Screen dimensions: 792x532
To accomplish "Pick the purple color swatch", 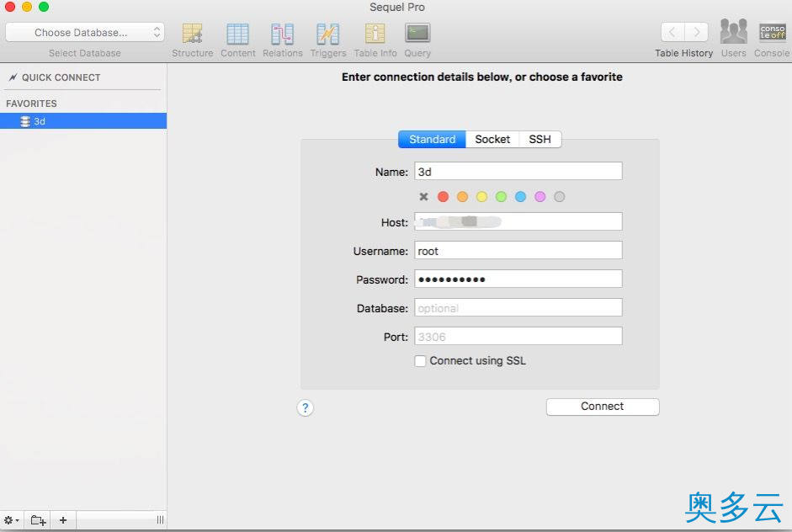I will point(540,196).
